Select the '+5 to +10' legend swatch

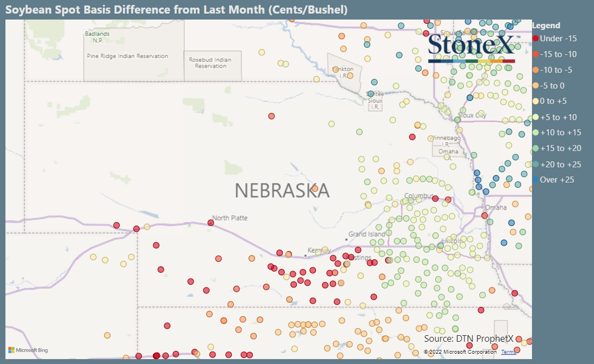[x=536, y=117]
